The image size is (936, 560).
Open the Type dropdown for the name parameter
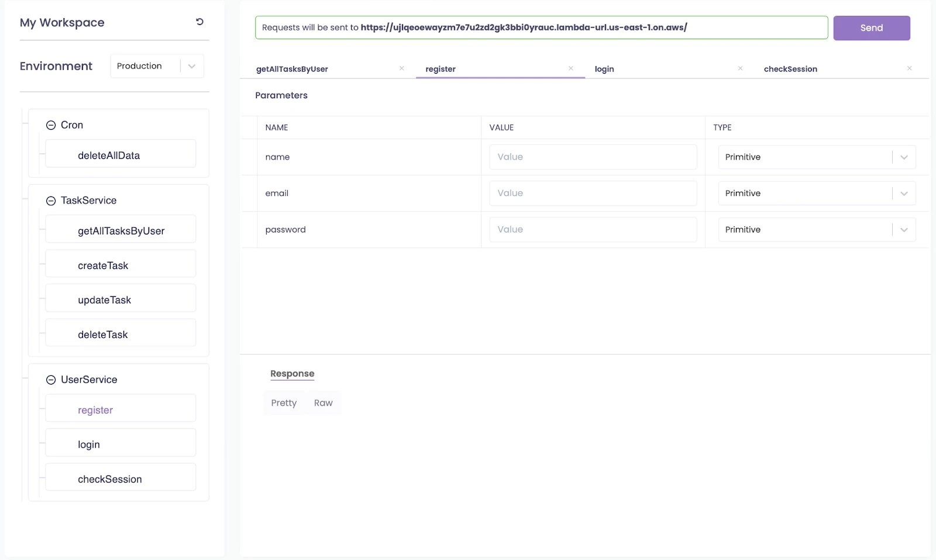[x=817, y=157]
